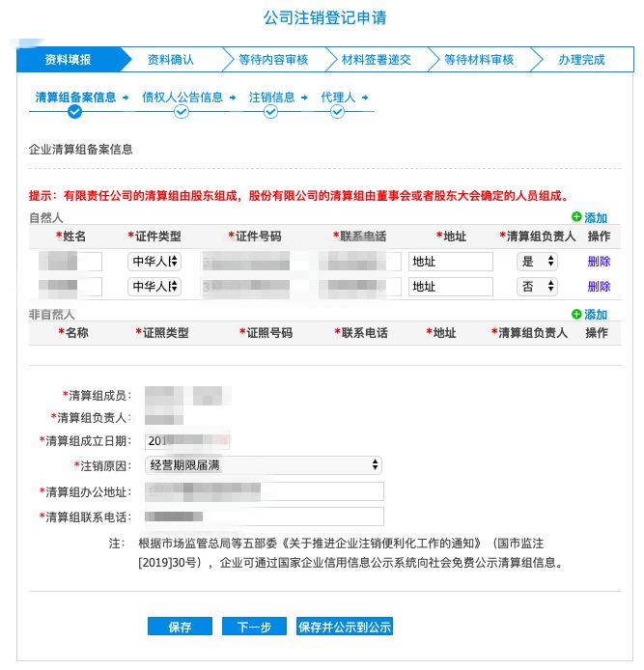The width and height of the screenshot is (644, 670).
Task: Open 证件类型 dropdown in first person row
Action: coord(154,261)
